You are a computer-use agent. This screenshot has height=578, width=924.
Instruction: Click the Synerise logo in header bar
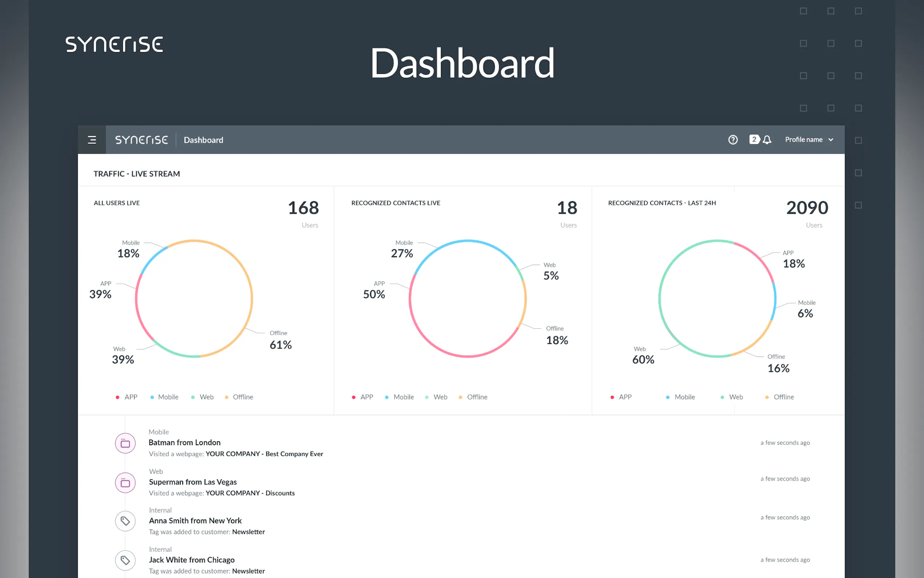coord(142,140)
